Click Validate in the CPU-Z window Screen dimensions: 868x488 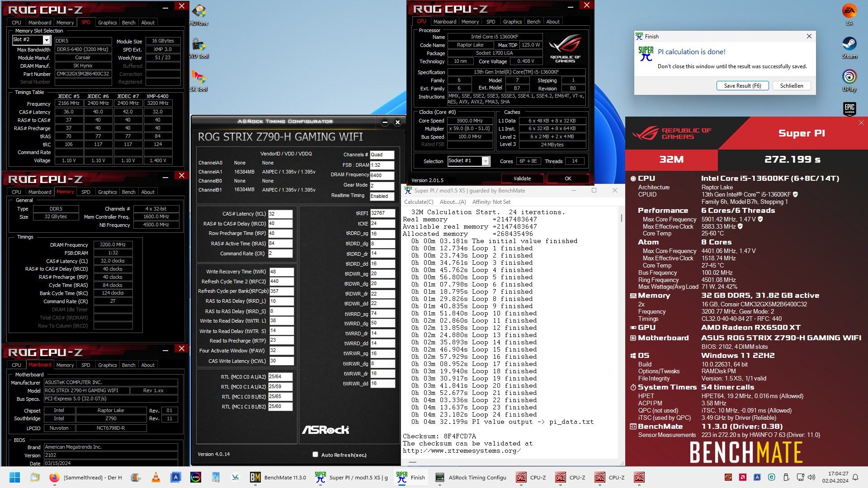click(522, 178)
